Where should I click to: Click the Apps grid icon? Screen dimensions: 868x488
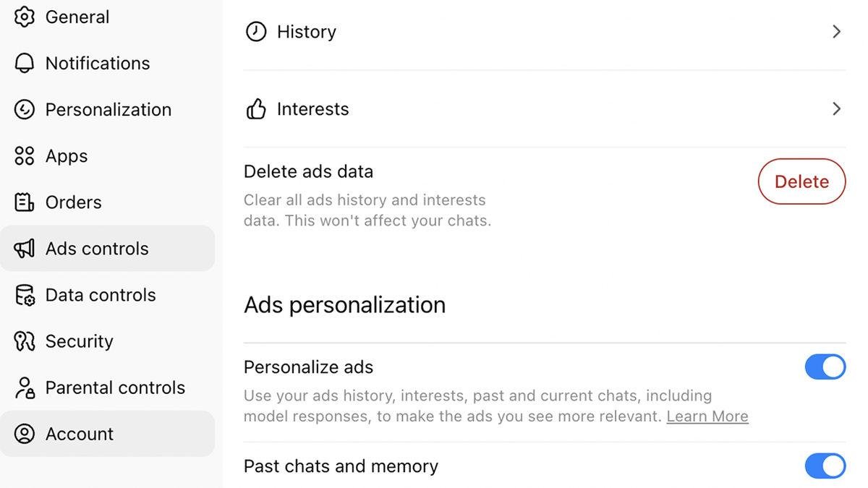coord(25,155)
